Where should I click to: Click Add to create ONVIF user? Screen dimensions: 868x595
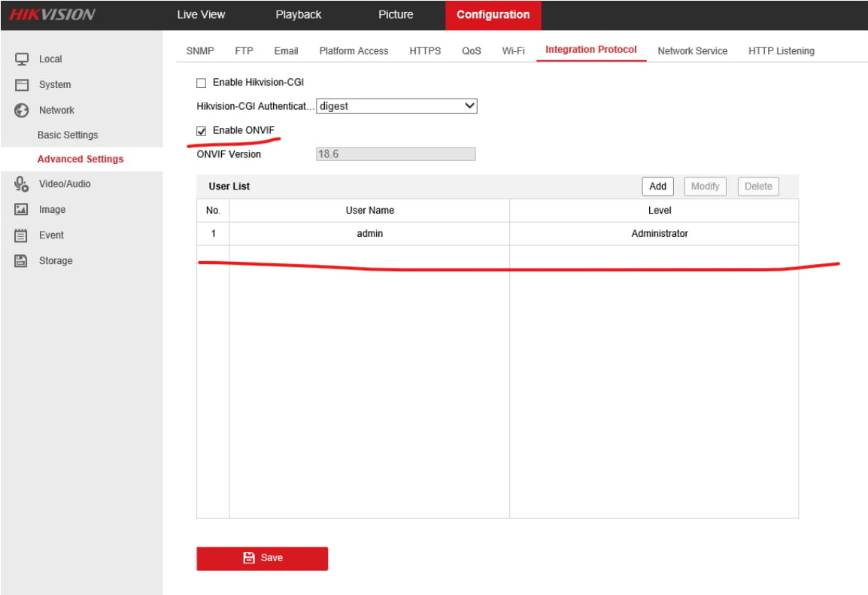(657, 187)
